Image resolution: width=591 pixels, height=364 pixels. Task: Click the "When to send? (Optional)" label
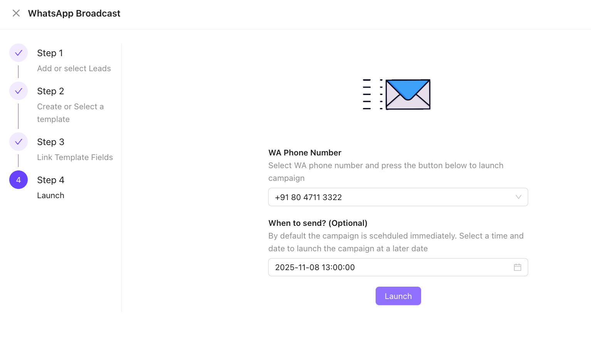coord(318,223)
